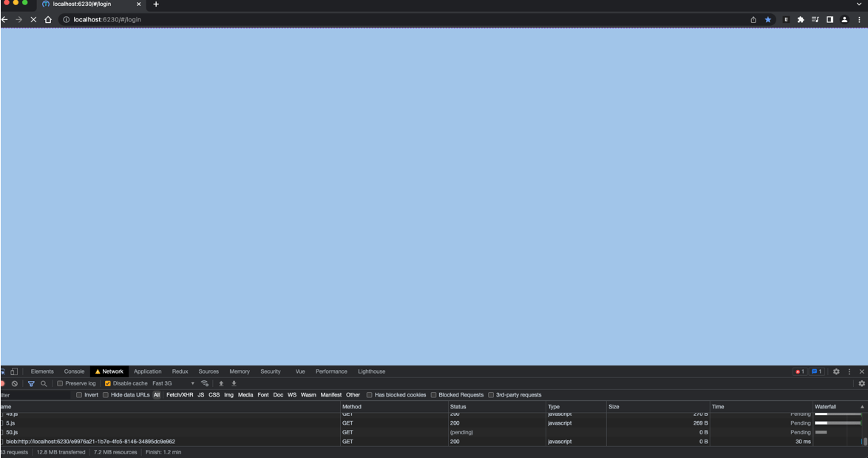Import HAR file with upload arrow
This screenshot has height=458, width=868.
coord(221,383)
